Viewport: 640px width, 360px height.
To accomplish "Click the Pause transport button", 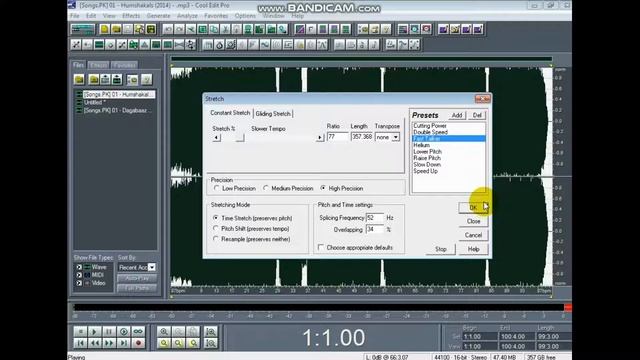I will (x=109, y=331).
